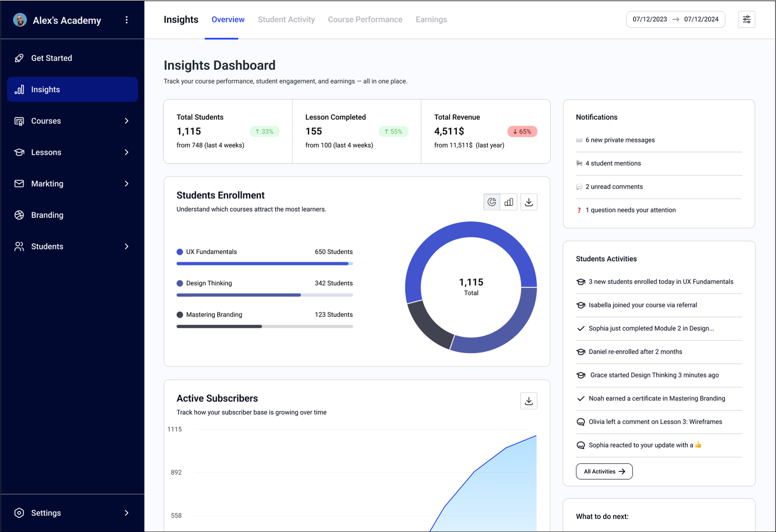776x532 pixels.
Task: Expand the Courses sidebar section
Action: [x=126, y=121]
